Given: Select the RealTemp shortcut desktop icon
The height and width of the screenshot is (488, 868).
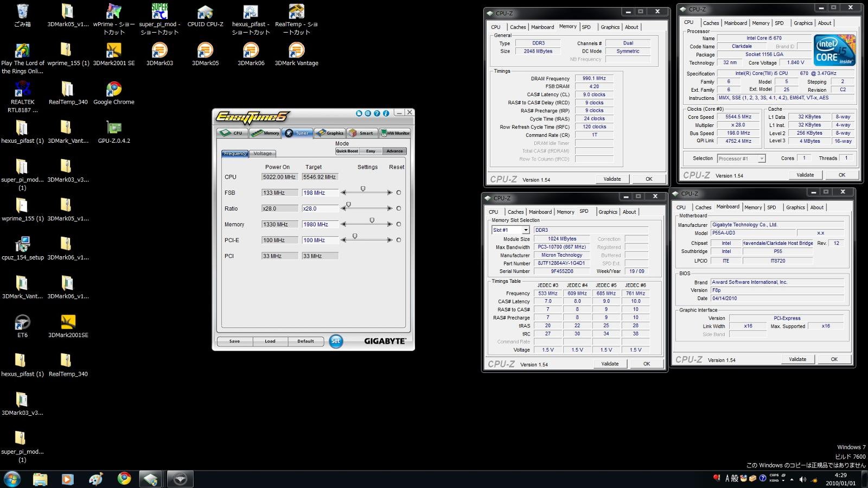Looking at the screenshot, I should point(296,19).
